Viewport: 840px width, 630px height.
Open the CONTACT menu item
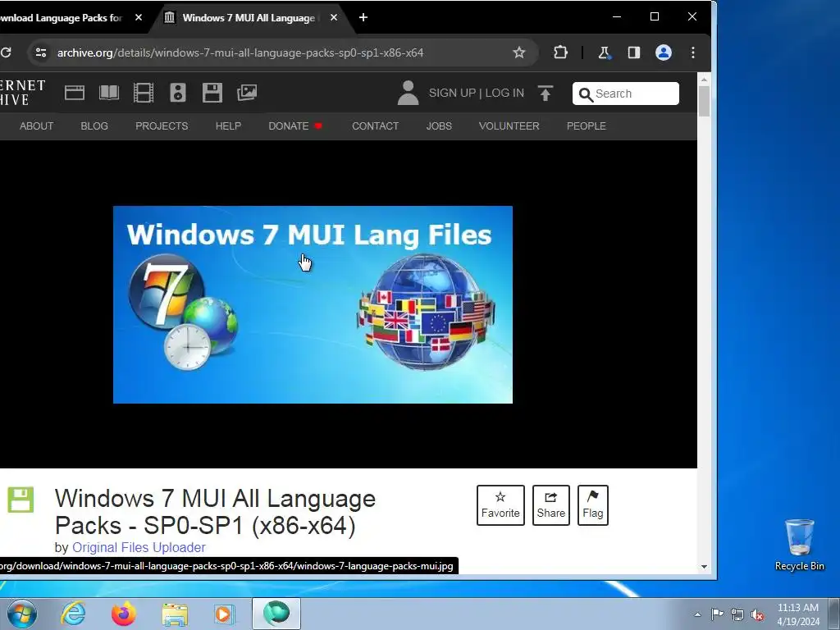point(375,126)
